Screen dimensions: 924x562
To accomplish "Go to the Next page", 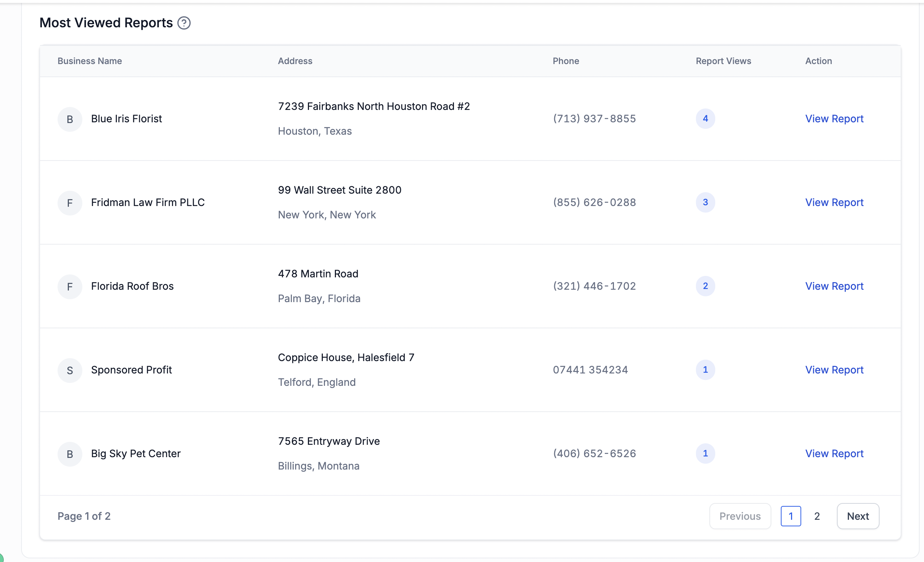I will click(x=858, y=516).
